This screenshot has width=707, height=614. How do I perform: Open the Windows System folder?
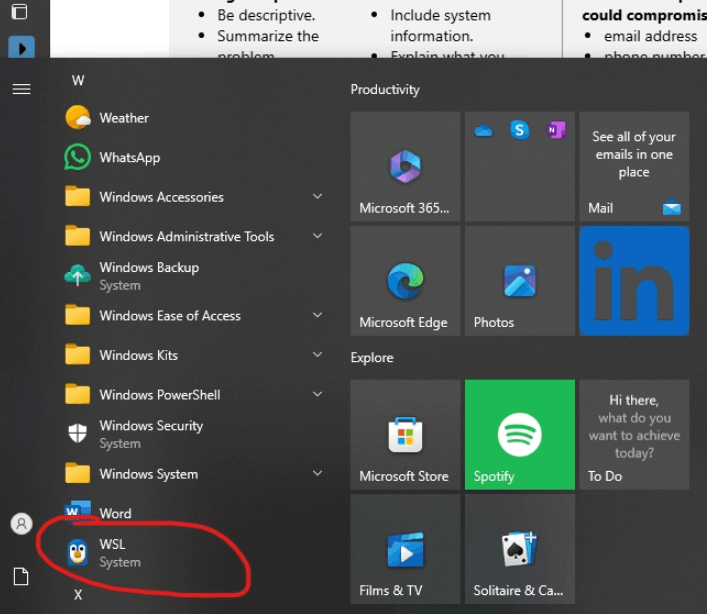coord(194,474)
